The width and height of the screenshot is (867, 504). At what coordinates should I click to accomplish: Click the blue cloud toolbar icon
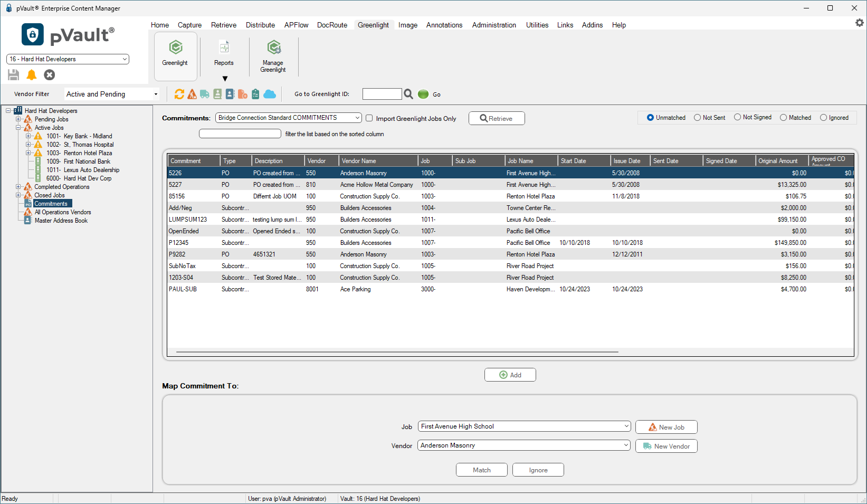tap(270, 94)
